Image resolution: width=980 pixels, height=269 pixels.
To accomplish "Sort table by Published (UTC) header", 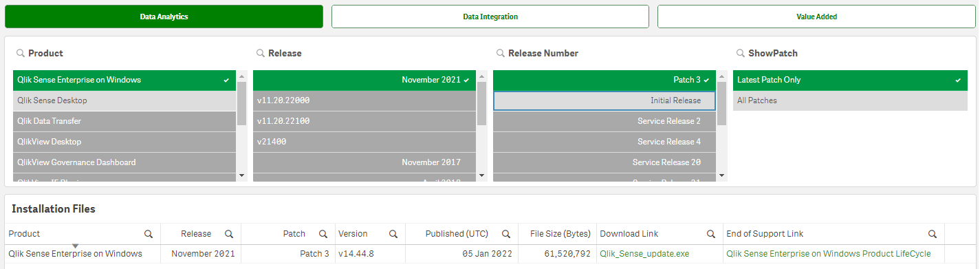I will tap(457, 234).
